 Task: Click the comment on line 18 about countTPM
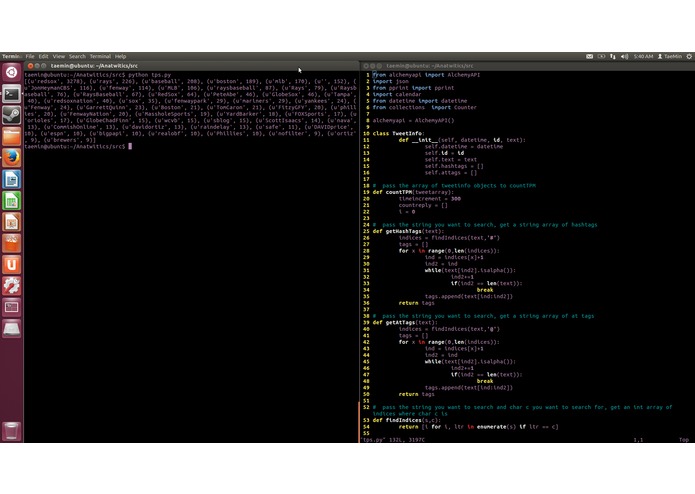pos(454,186)
